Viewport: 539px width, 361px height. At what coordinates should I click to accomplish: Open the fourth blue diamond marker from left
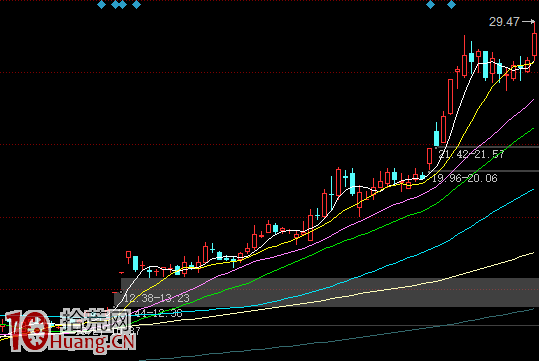point(136,4)
